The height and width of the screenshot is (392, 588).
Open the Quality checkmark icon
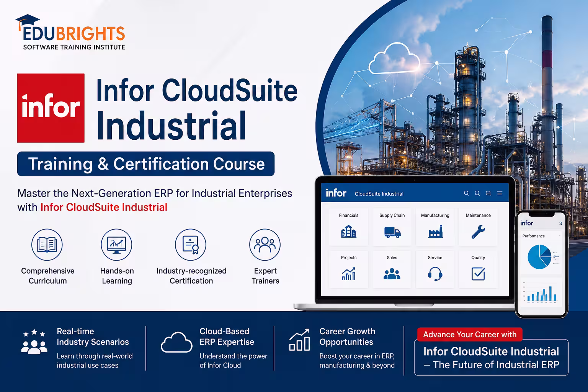click(x=478, y=274)
